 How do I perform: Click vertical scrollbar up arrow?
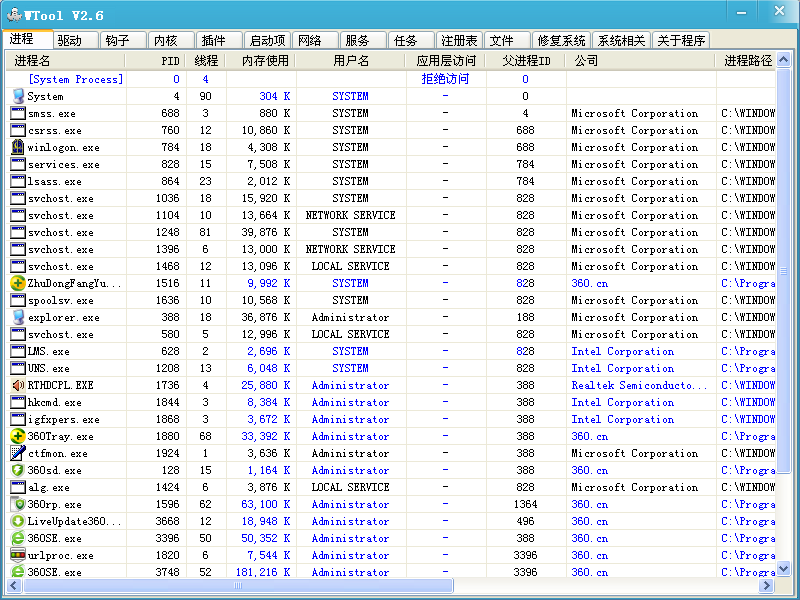point(784,60)
